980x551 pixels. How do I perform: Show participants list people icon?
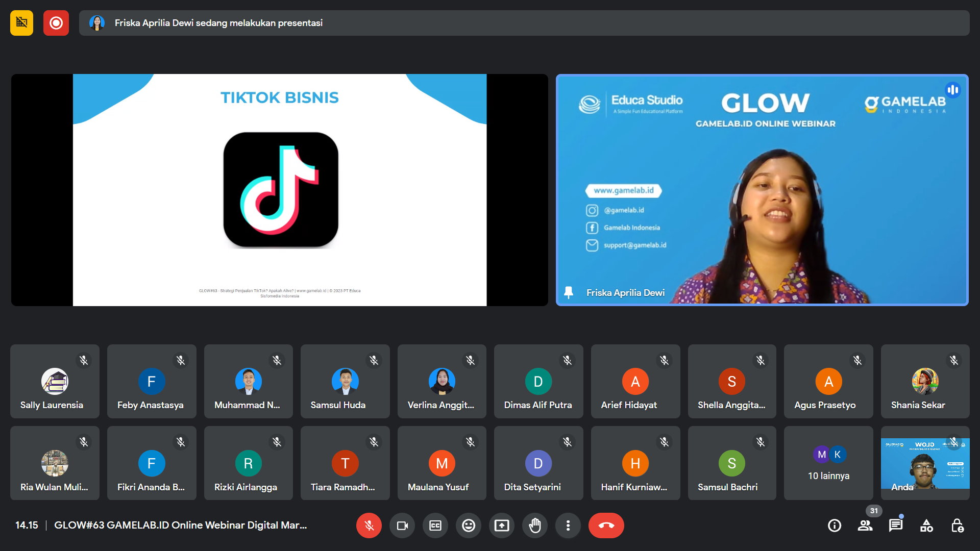(x=865, y=525)
